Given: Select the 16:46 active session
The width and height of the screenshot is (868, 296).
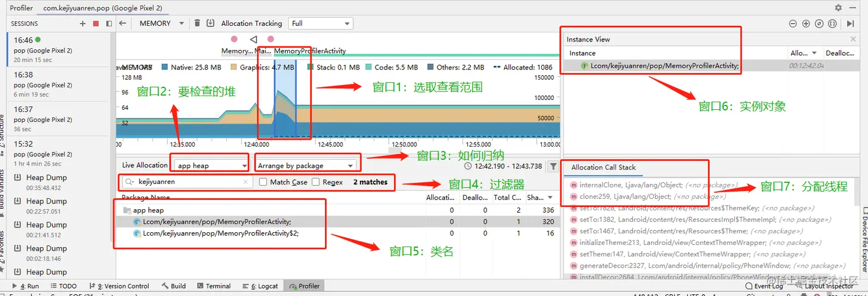Looking at the screenshot, I should click(57, 50).
